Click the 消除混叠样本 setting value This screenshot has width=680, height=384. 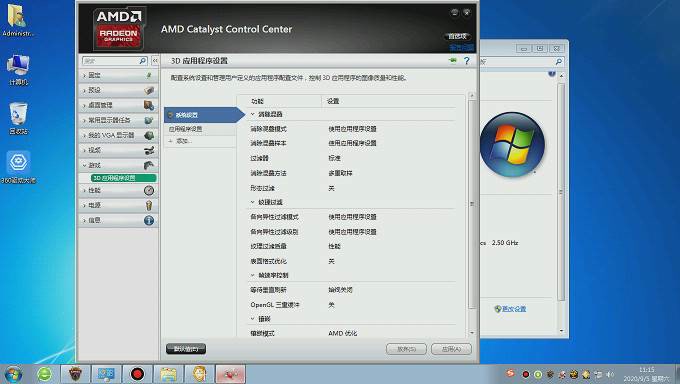(x=352, y=143)
